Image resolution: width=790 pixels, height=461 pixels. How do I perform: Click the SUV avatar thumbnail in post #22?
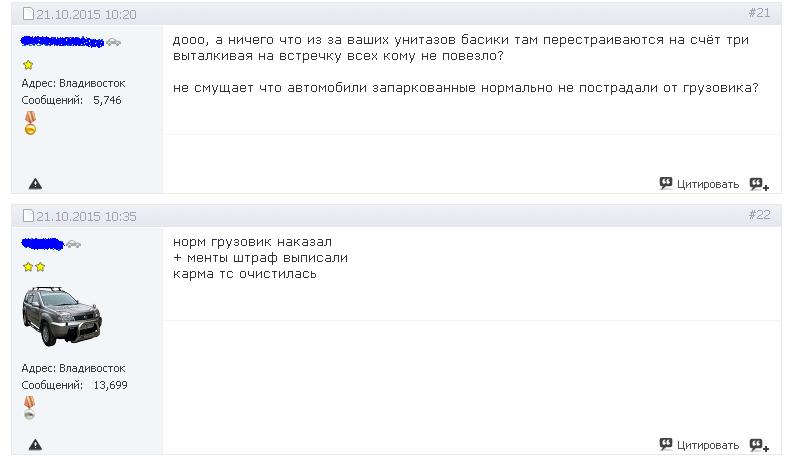click(62, 315)
